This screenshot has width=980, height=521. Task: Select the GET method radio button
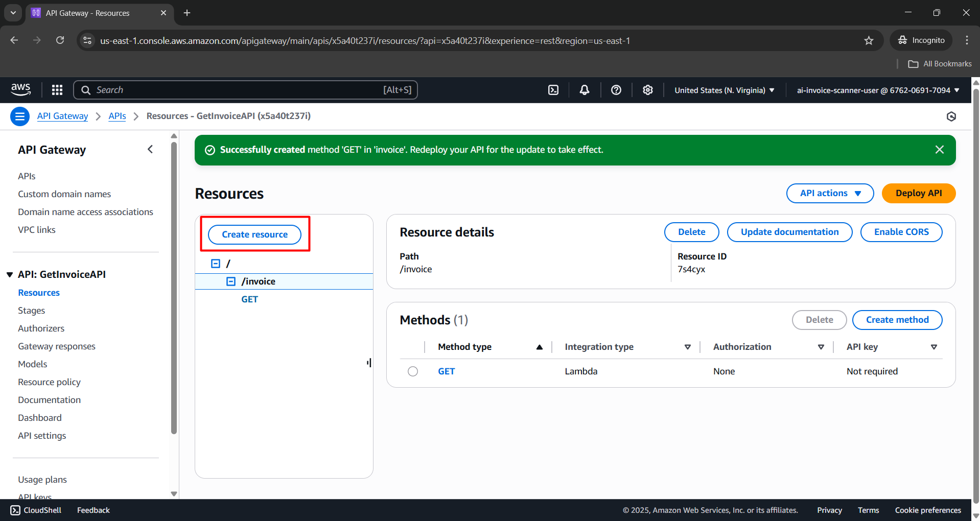pos(413,371)
